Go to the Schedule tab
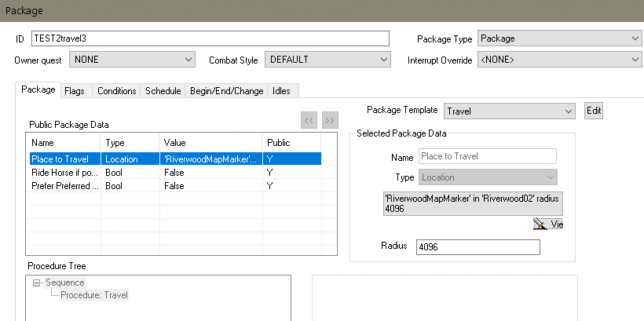Image resolution: width=644 pixels, height=321 pixels. coord(163,91)
